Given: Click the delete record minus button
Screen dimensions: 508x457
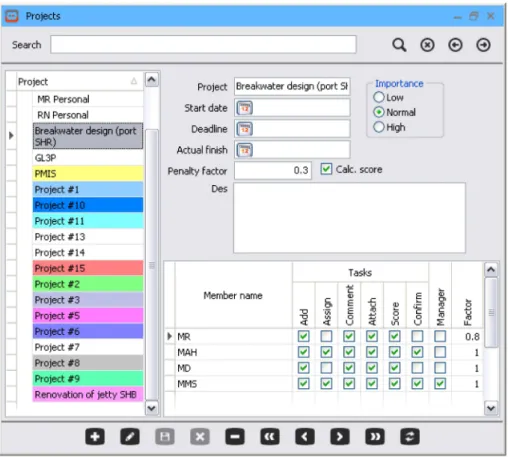Looking at the screenshot, I should tap(235, 437).
